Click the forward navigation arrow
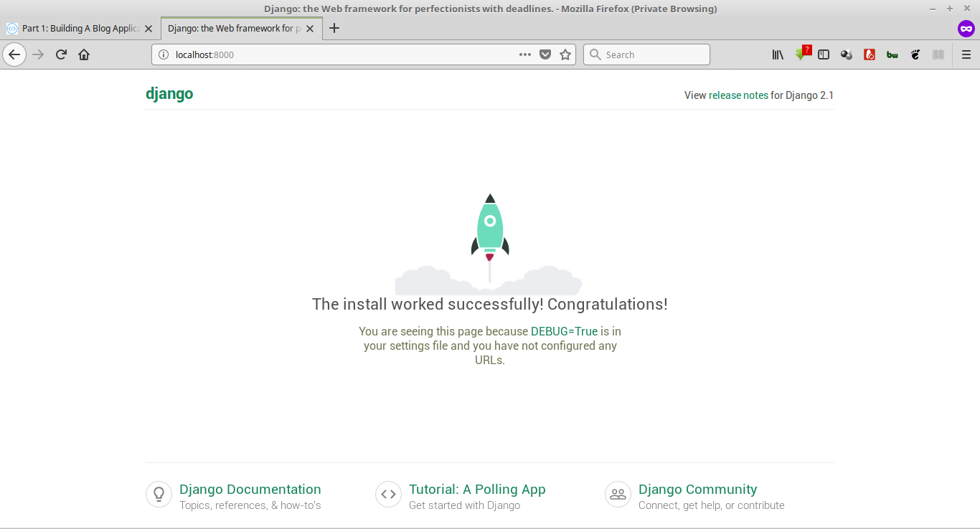Screen dimensions: 980x529 tap(38, 54)
